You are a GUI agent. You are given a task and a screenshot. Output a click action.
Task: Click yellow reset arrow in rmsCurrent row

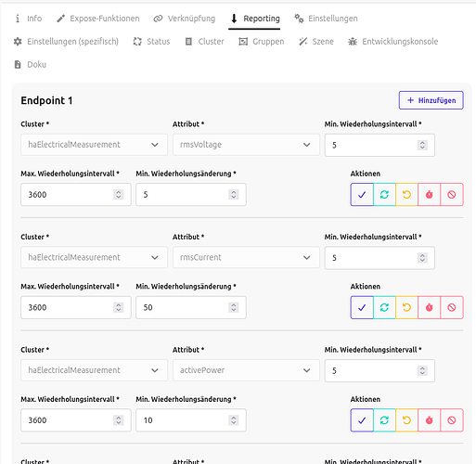click(x=406, y=307)
